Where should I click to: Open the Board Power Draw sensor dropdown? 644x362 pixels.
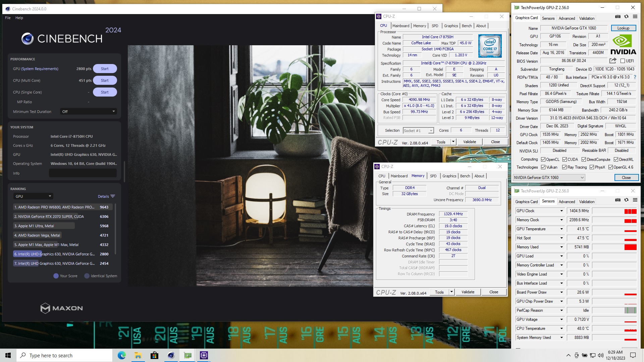(561, 292)
